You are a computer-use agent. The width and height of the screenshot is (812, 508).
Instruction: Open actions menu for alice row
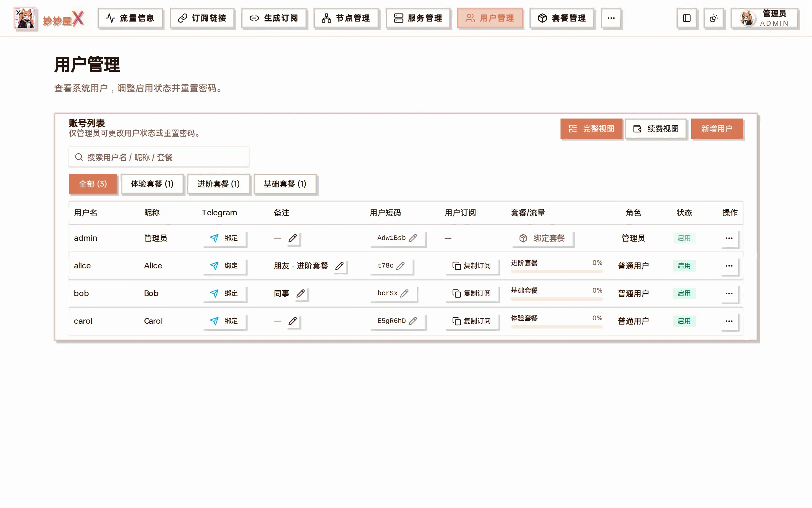pyautogui.click(x=729, y=266)
